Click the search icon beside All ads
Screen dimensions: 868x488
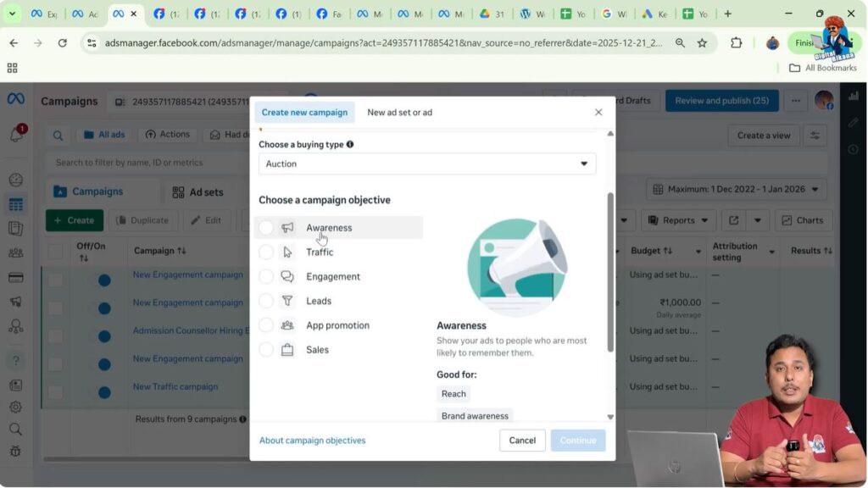[x=58, y=135]
